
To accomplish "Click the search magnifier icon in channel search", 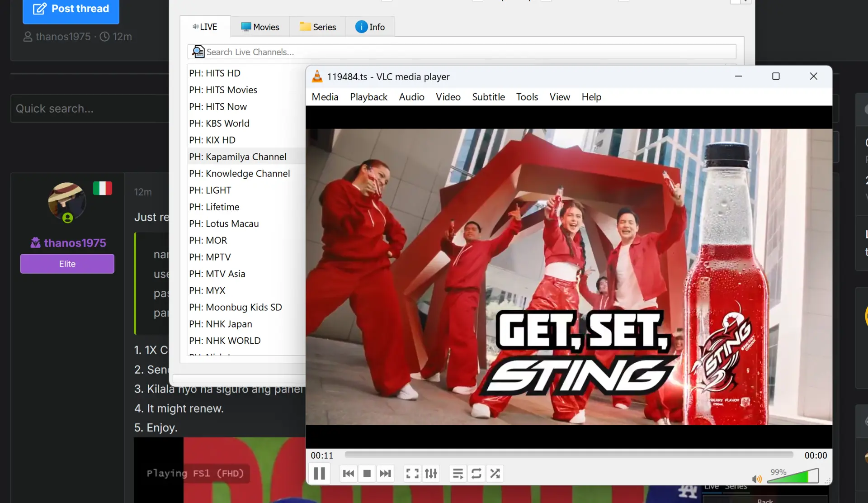I will [x=198, y=52].
